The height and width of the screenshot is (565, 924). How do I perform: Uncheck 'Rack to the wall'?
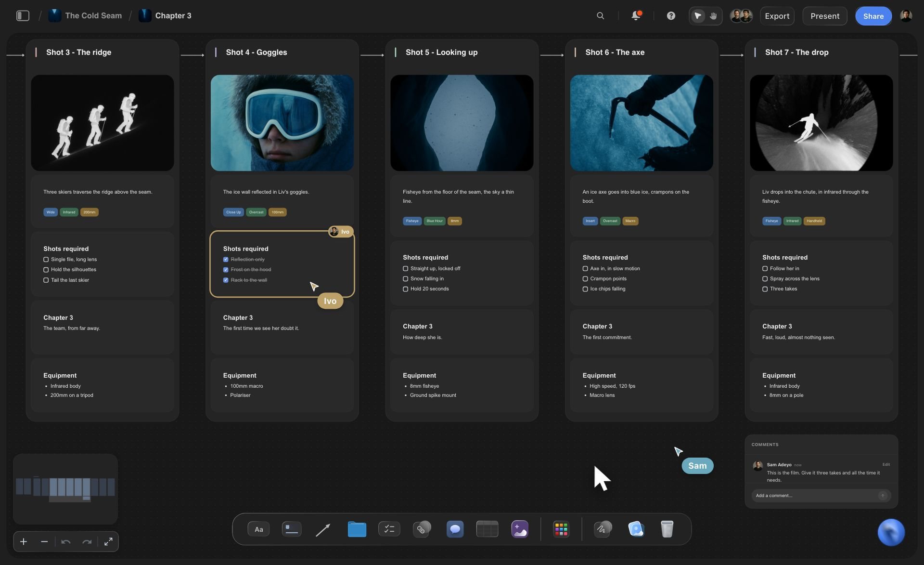click(226, 280)
